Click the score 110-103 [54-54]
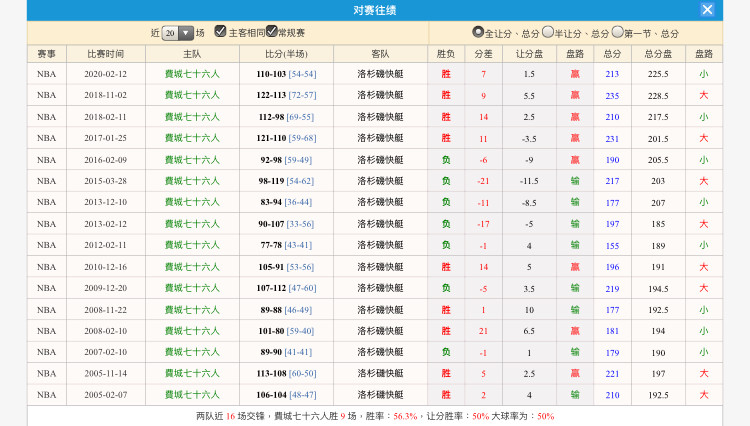Image resolution: width=750 pixels, height=426 pixels. click(286, 74)
